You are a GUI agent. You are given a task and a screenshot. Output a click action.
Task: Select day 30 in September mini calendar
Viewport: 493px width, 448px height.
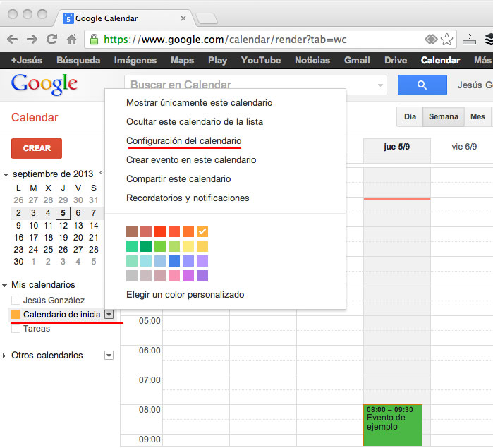(18, 262)
